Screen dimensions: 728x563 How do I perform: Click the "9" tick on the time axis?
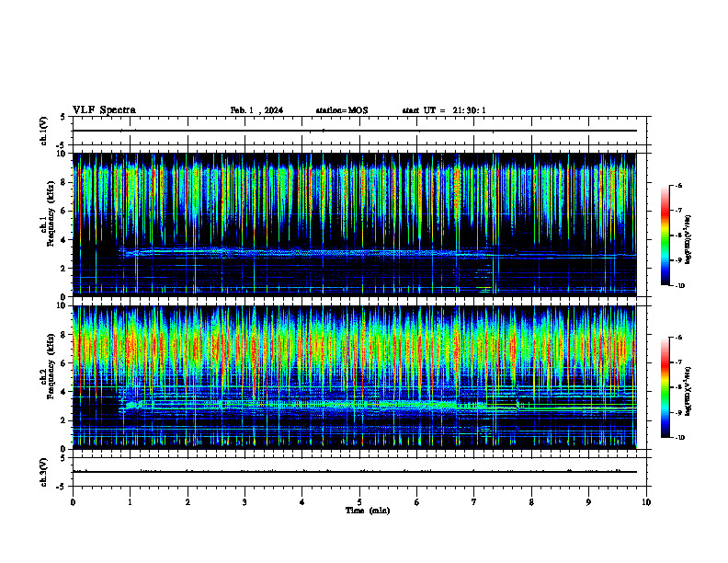pos(588,502)
